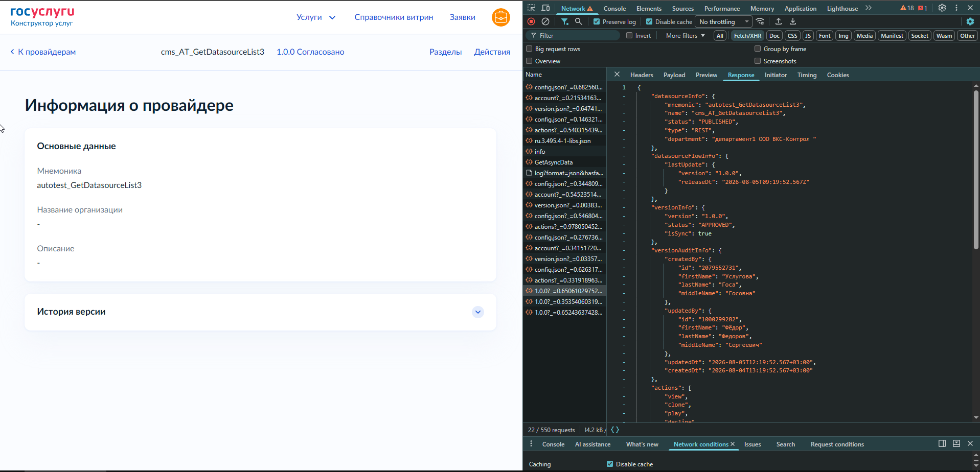Toggle Disable cache under Caching section
Viewport: 980px width, 472px height.
(610, 464)
